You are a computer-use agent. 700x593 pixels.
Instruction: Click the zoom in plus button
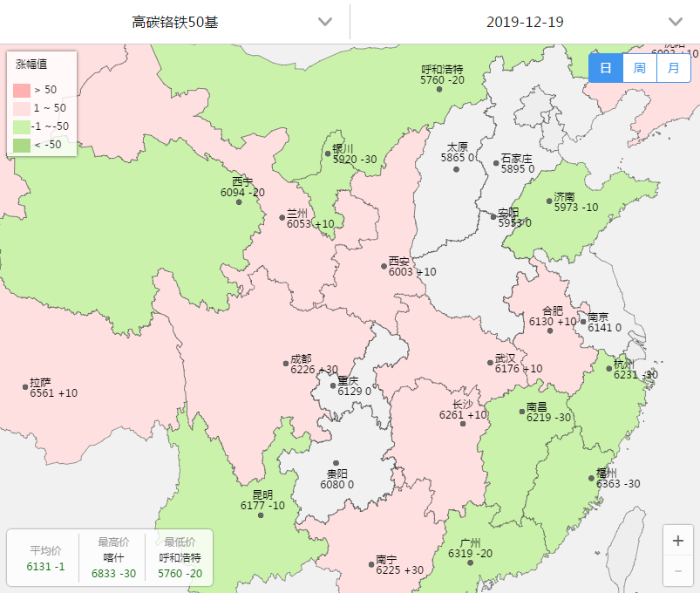point(677,540)
